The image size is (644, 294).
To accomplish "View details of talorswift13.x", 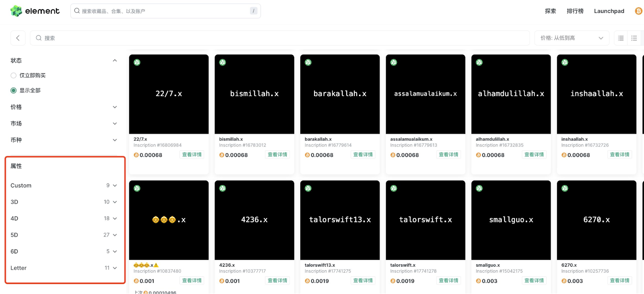I will pyautogui.click(x=363, y=280).
